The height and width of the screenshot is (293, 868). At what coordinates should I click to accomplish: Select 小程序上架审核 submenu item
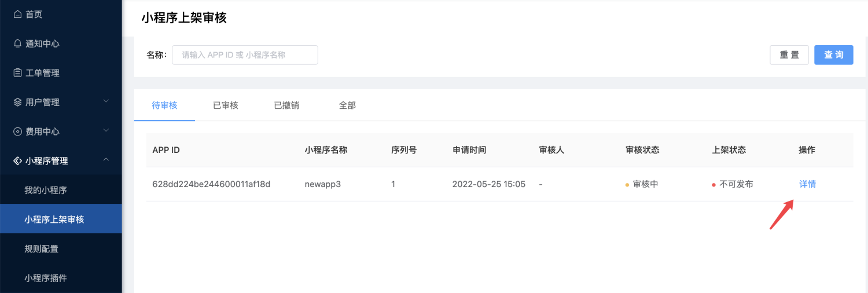tap(61, 219)
